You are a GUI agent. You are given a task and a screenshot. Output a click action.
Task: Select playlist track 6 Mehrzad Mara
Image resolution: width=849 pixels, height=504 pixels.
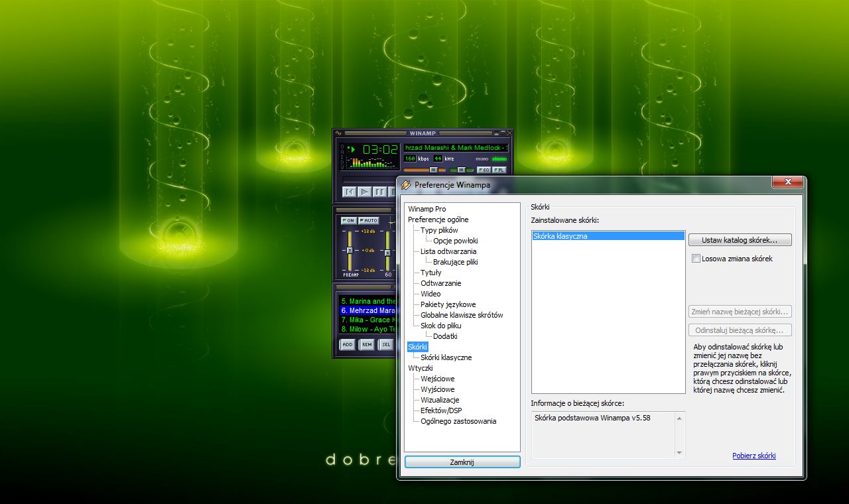pos(369,310)
